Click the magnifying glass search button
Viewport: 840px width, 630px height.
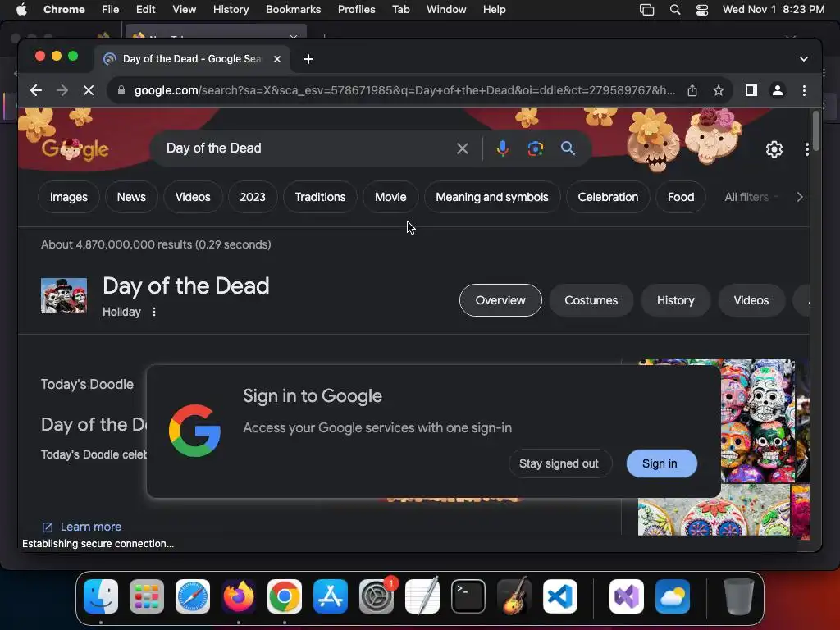click(x=568, y=148)
